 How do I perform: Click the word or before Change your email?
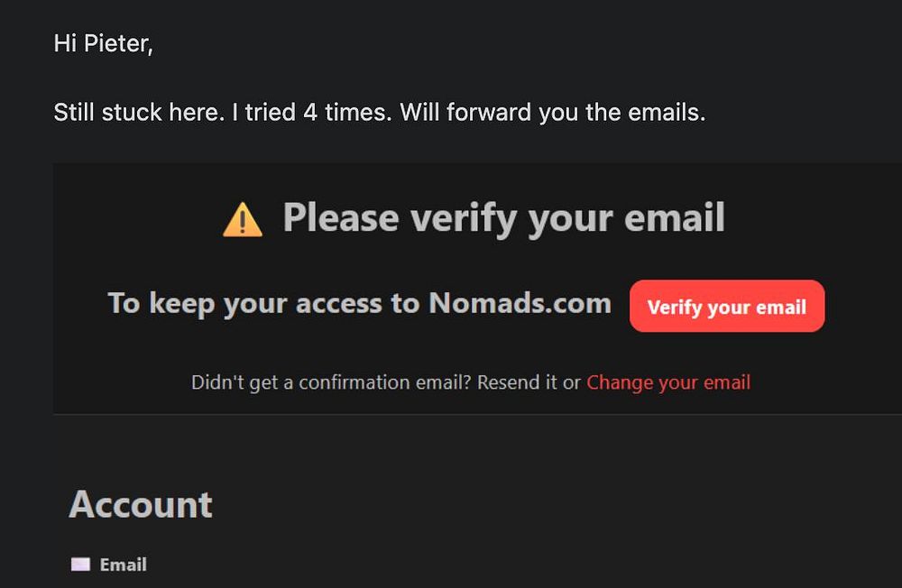(572, 382)
